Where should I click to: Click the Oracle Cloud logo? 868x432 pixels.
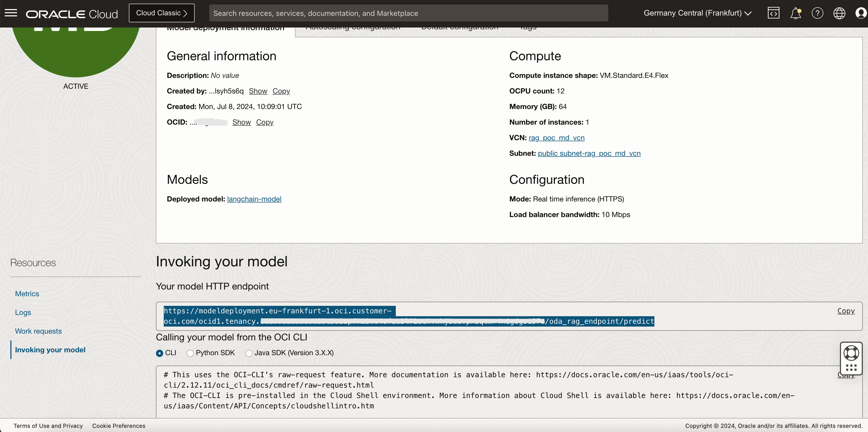72,14
